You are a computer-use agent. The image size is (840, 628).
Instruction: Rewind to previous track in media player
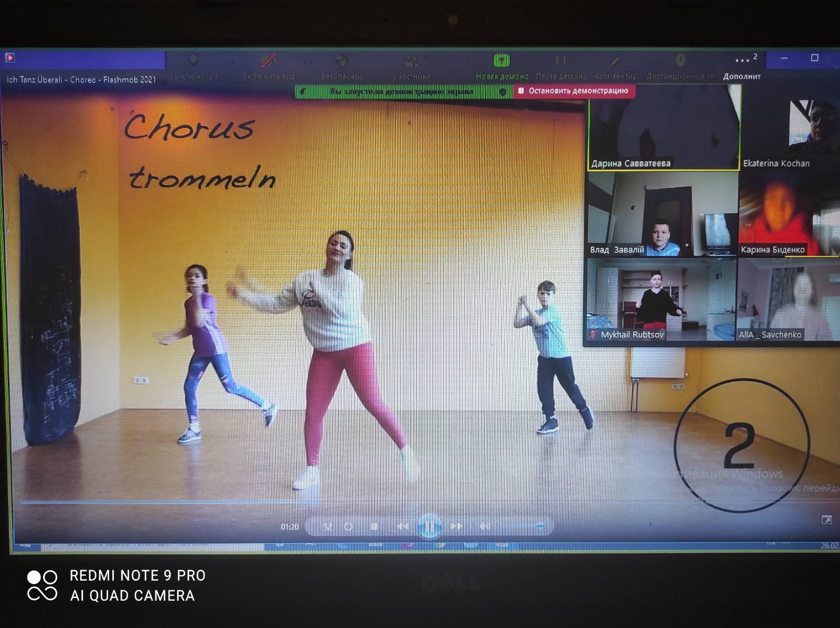pos(402,526)
